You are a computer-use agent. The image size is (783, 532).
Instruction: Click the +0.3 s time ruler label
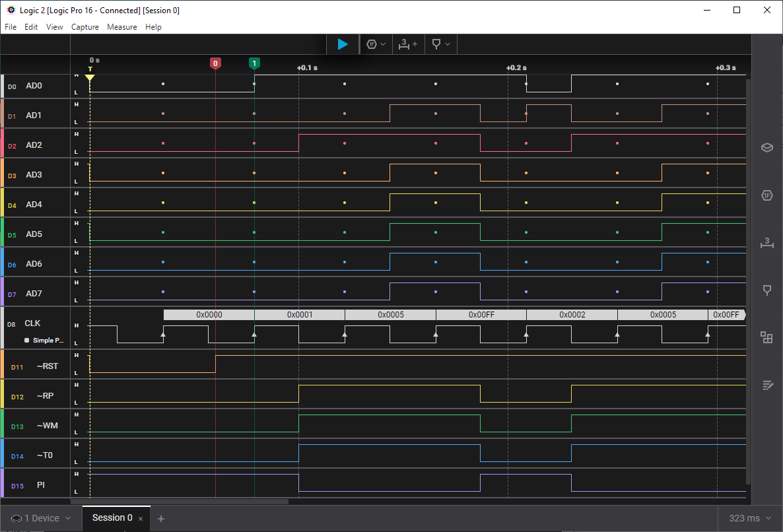click(x=726, y=68)
